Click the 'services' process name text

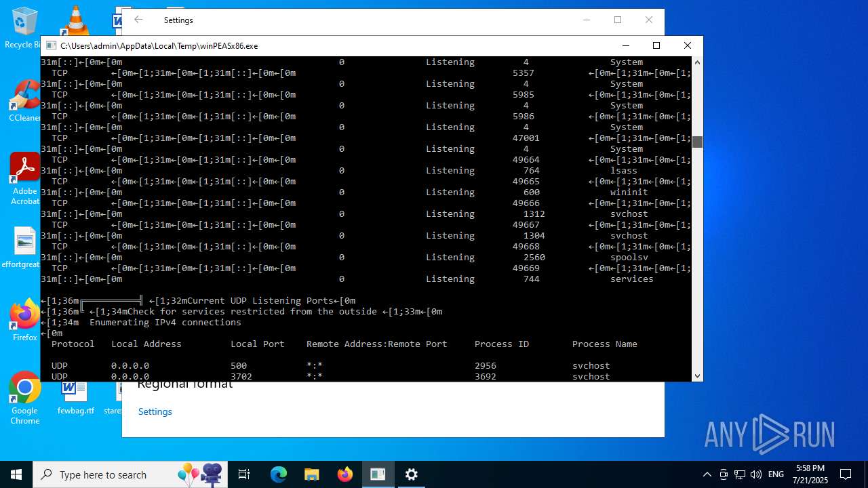click(x=632, y=279)
